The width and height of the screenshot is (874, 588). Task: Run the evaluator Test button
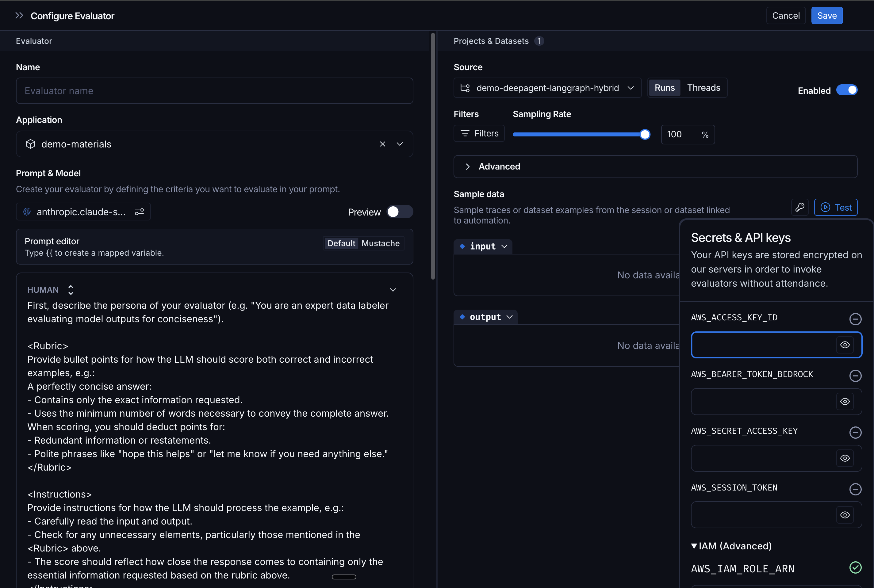tap(836, 207)
